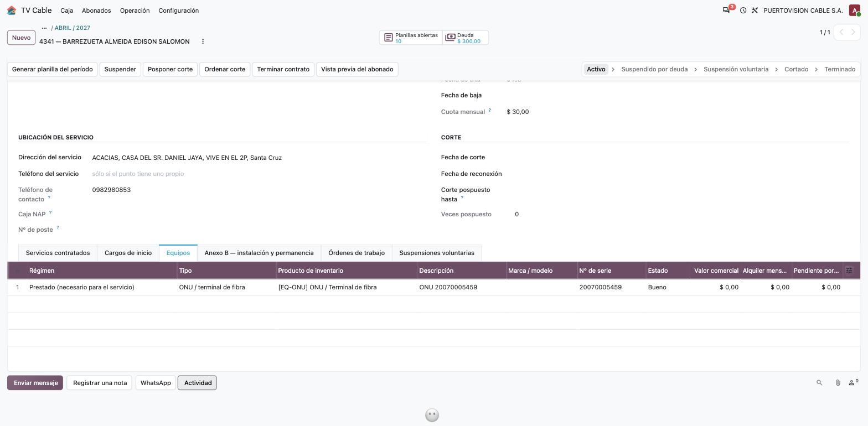Open the TV Cable app home icon

[12, 11]
